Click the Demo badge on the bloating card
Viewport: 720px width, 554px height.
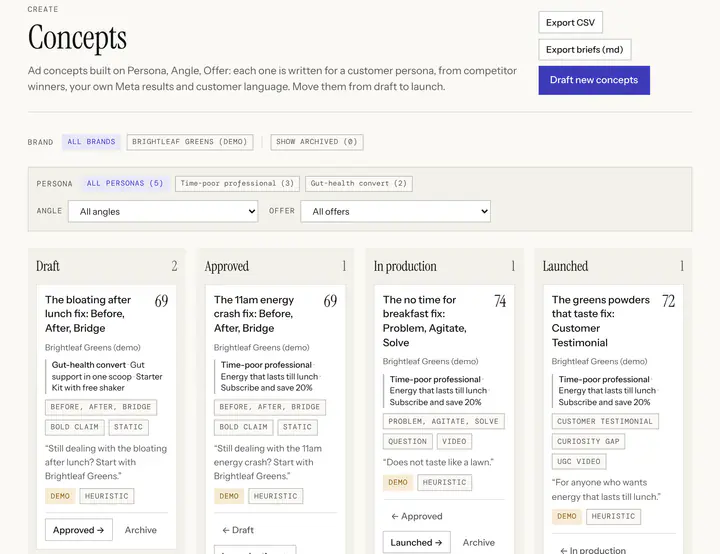coord(60,496)
